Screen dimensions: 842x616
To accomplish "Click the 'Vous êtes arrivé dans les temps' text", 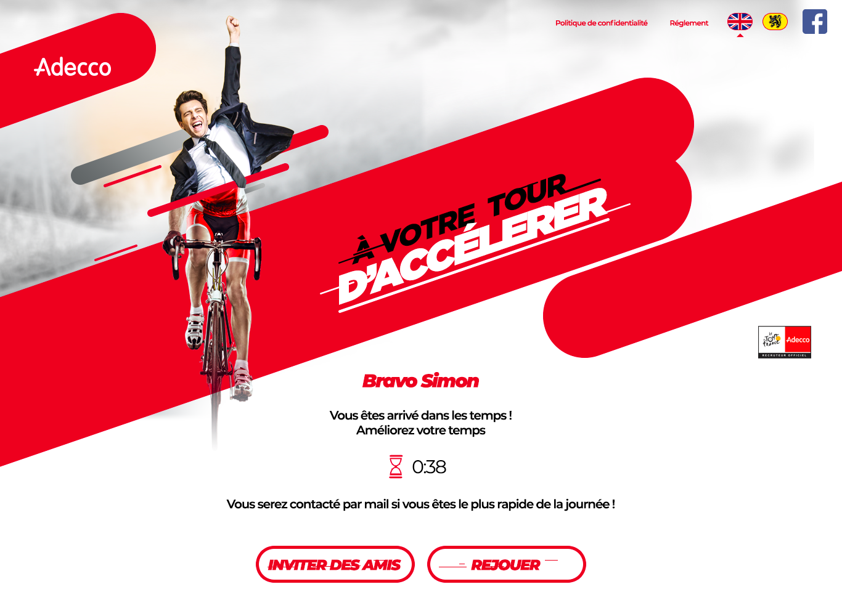I will click(x=420, y=415).
